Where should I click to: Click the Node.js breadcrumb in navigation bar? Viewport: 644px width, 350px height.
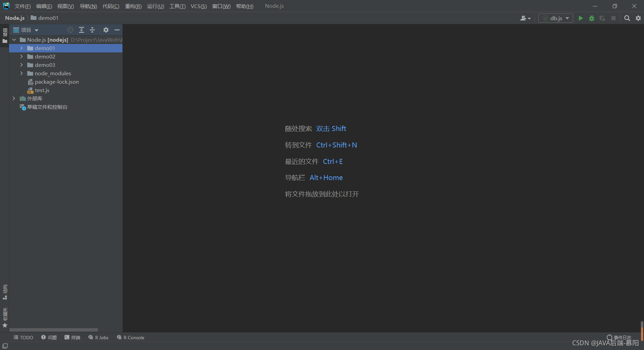[x=15, y=18]
